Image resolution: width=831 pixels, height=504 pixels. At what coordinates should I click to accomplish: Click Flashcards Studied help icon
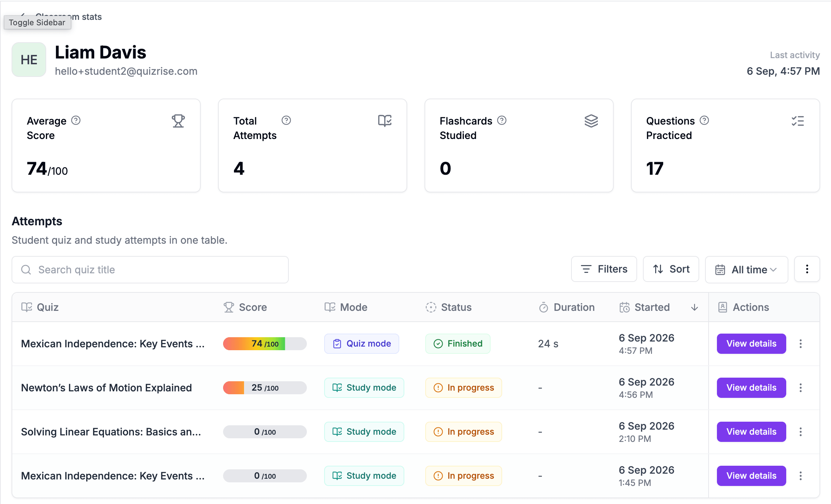[502, 120]
